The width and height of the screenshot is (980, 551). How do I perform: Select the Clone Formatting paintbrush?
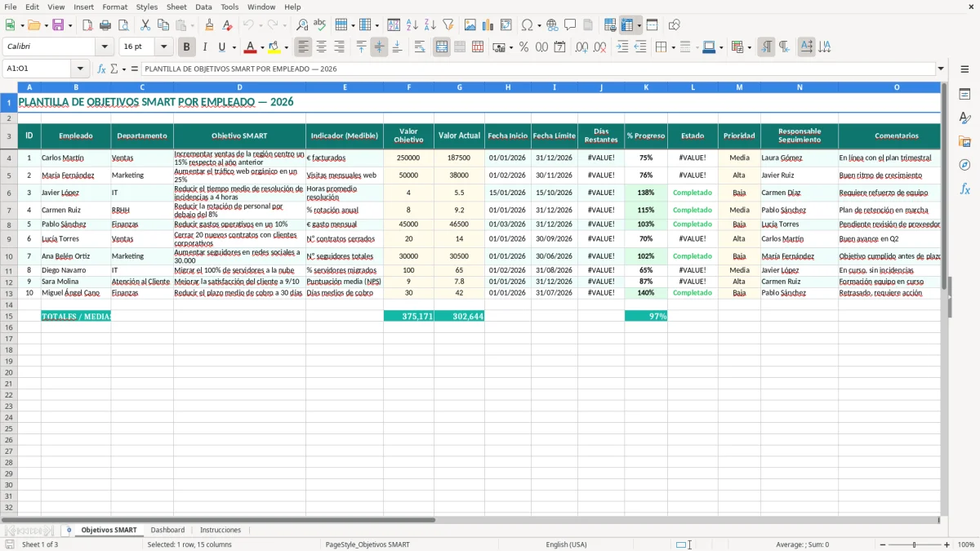pos(209,25)
